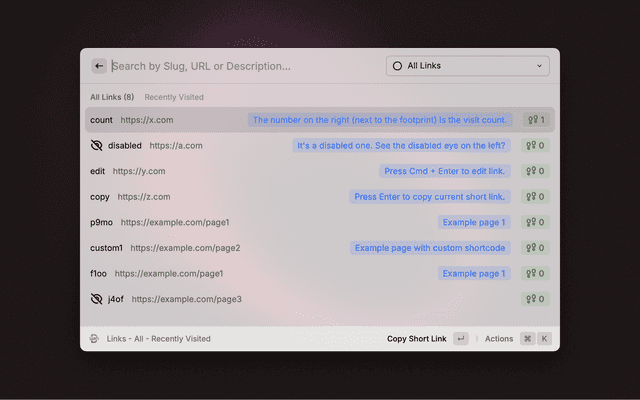Click the circle icon in All Links dropdown
Screen dimensions: 640x400
[x=397, y=66]
